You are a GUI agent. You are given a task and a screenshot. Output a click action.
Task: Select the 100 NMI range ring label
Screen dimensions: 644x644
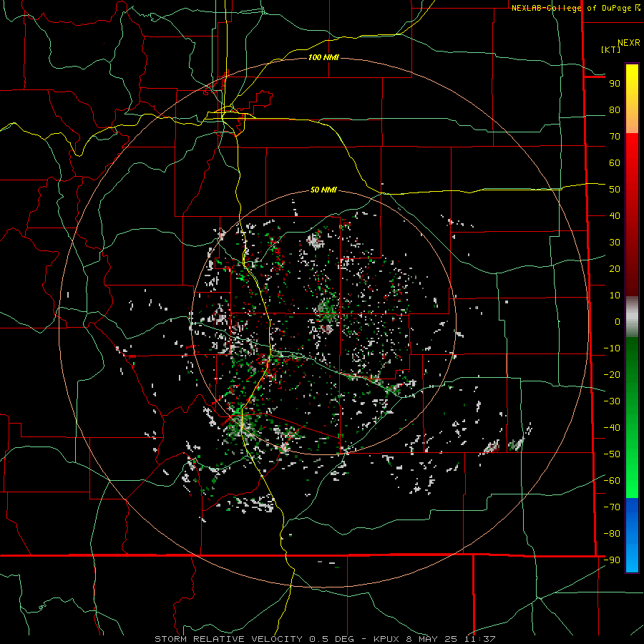pyautogui.click(x=323, y=57)
